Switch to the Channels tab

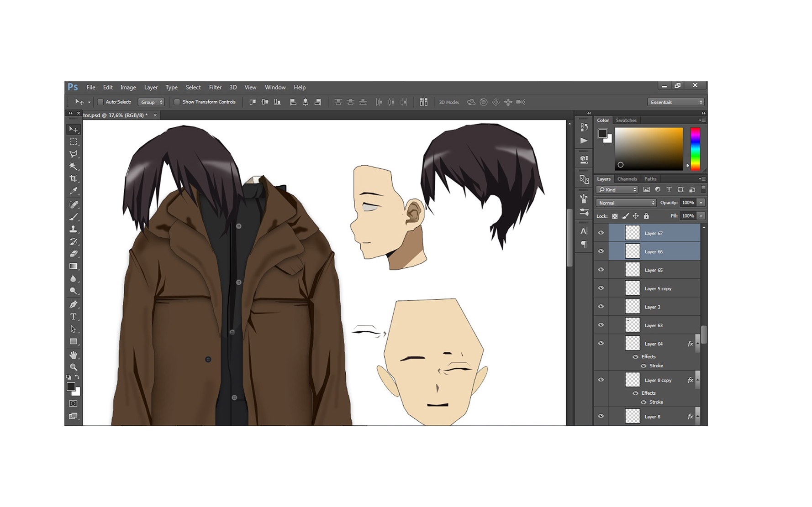(x=627, y=179)
